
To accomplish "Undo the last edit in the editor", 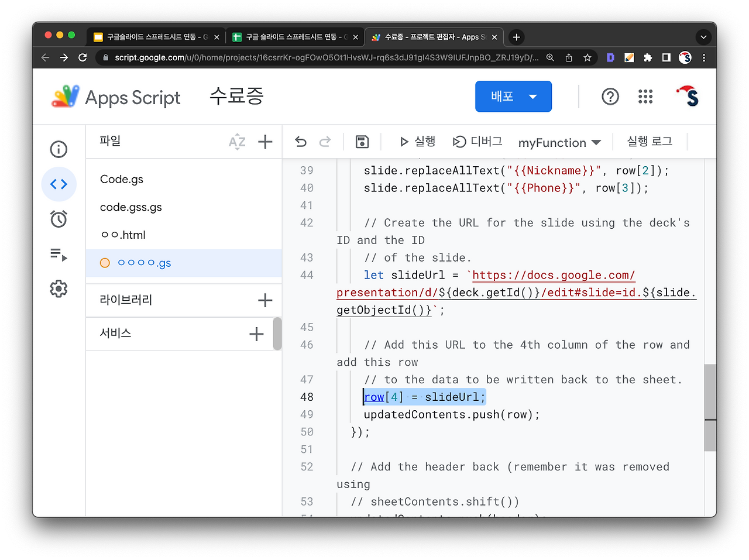I will [x=301, y=142].
